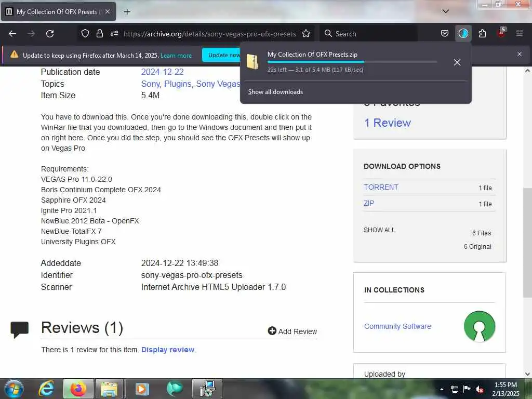532x399 pixels.
Task: Show hidden system tray icons
Action: [x=442, y=389]
